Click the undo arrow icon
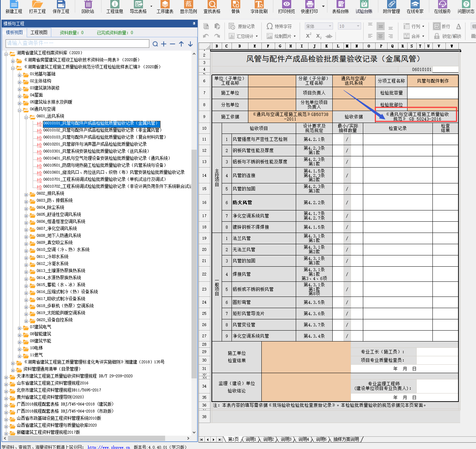Image resolution: width=476 pixels, height=449 pixels. coord(206,36)
